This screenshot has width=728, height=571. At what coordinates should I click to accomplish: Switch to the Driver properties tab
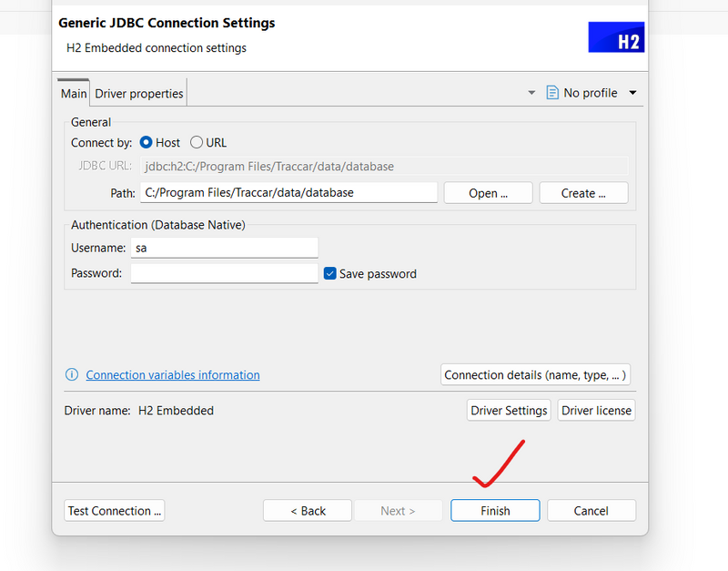coord(139,94)
